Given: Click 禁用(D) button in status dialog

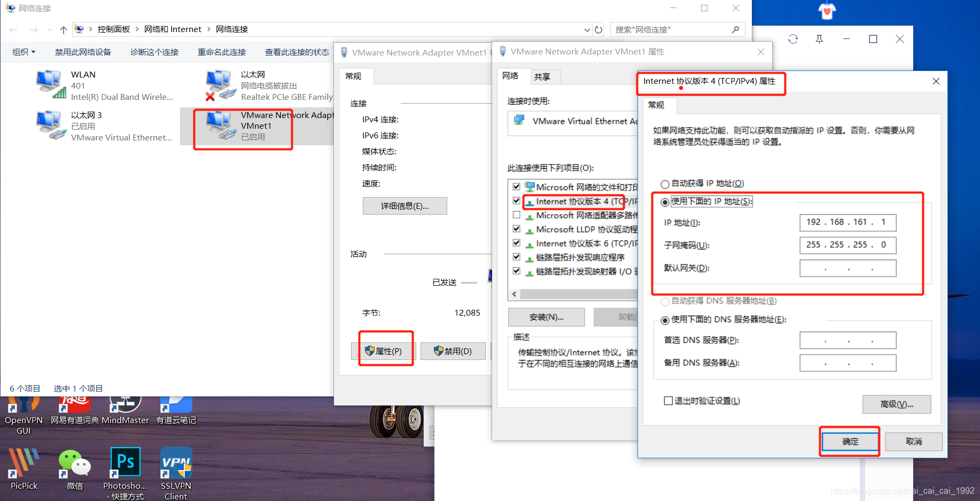Looking at the screenshot, I should (x=453, y=351).
